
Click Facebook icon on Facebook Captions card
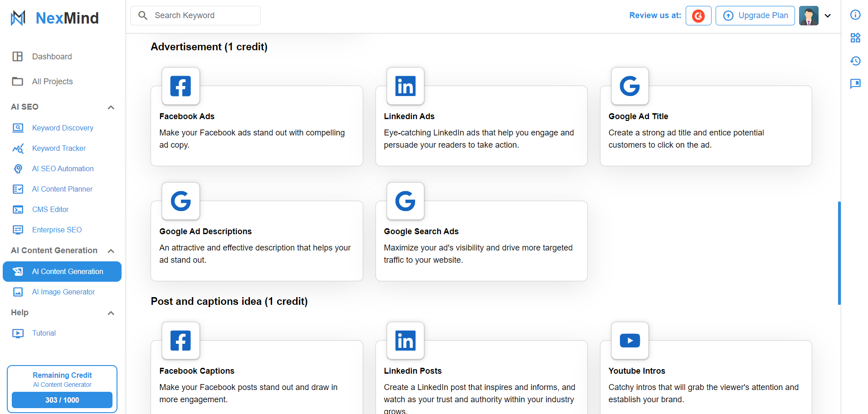point(180,341)
